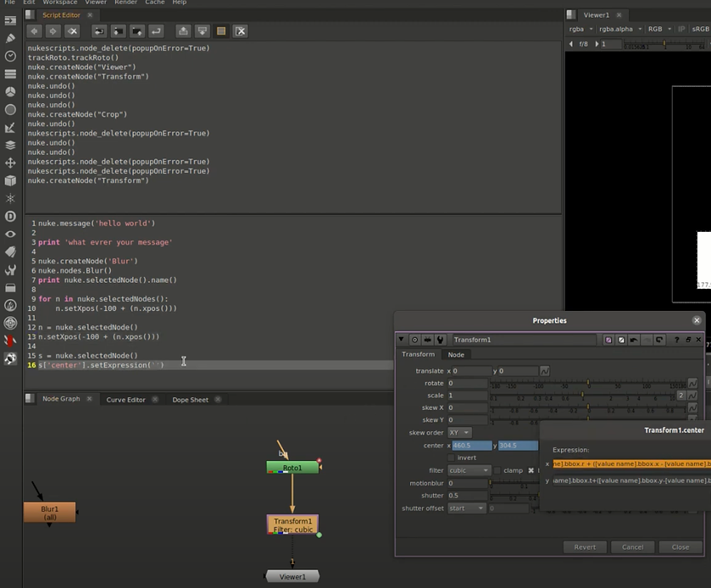The image size is (711, 588).
Task: Open the MetaData nodes menu (tag icon)
Action: [x=10, y=252]
